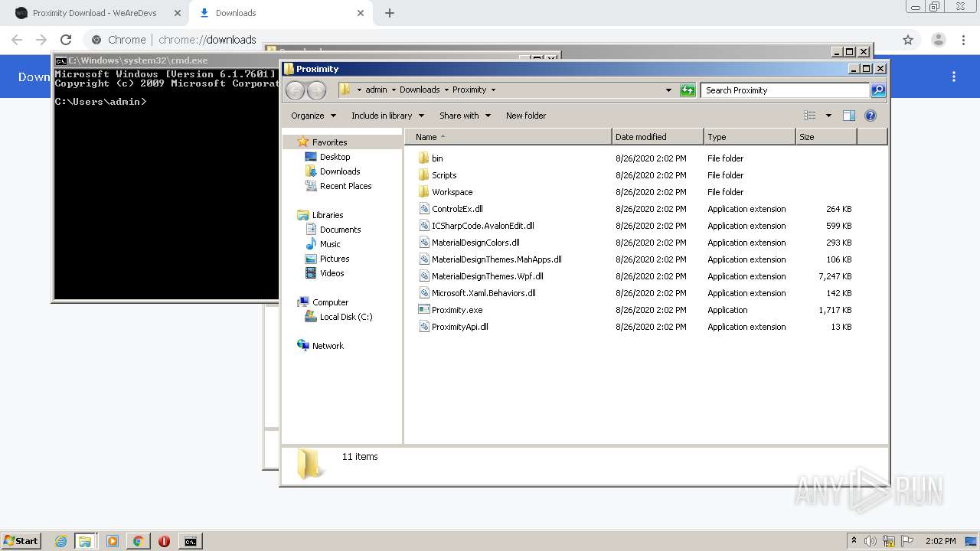
Task: Open Music library in navigation pane
Action: 330,244
